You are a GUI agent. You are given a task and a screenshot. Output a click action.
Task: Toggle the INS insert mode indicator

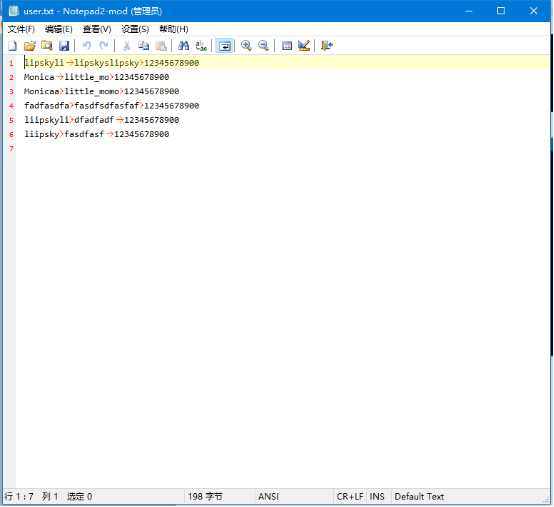[377, 497]
